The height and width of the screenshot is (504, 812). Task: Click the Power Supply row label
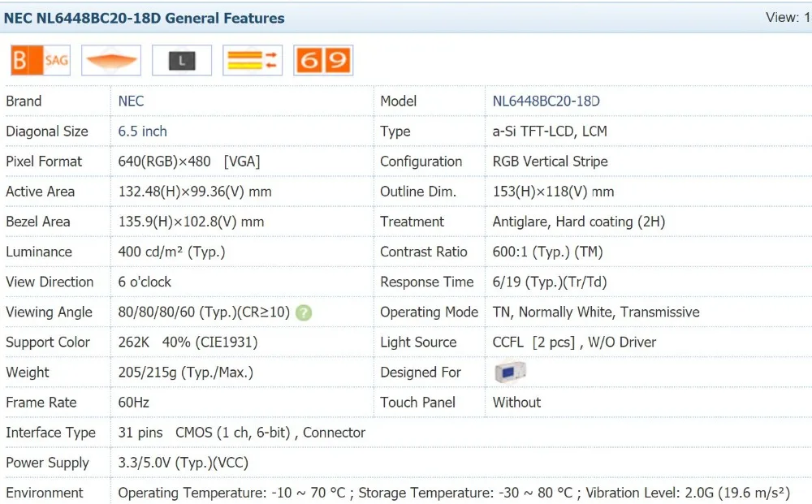(47, 463)
